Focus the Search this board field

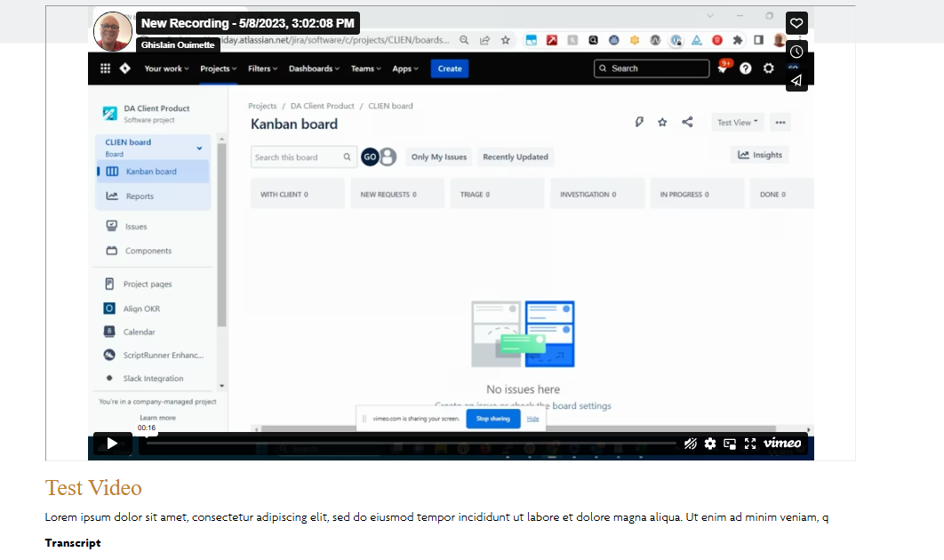(303, 157)
